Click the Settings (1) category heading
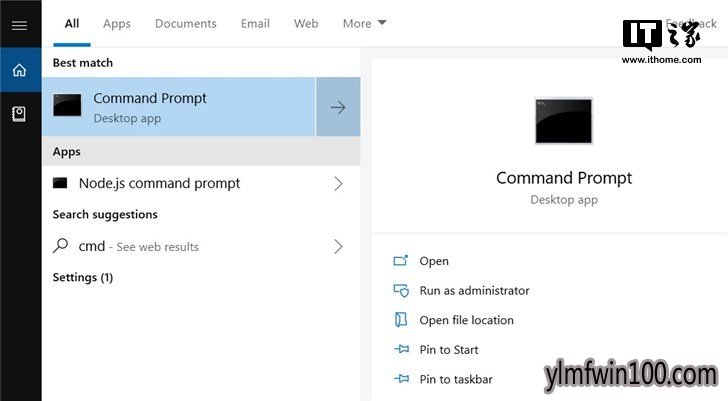Viewport: 728px width, 401px height. pos(83,277)
